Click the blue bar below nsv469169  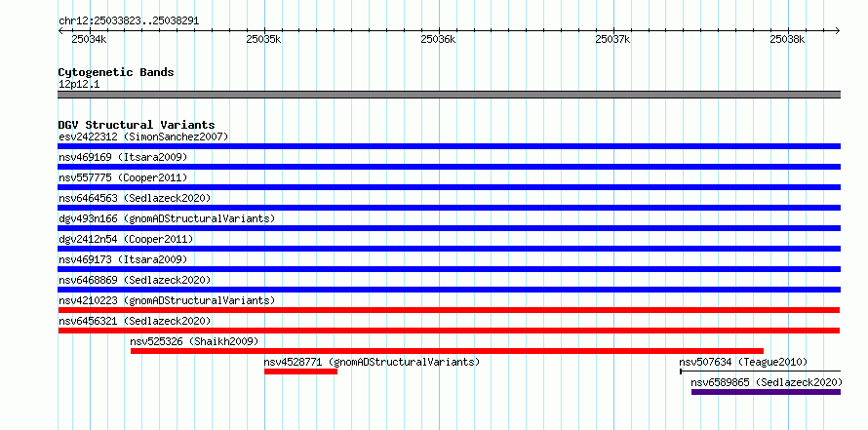point(449,167)
